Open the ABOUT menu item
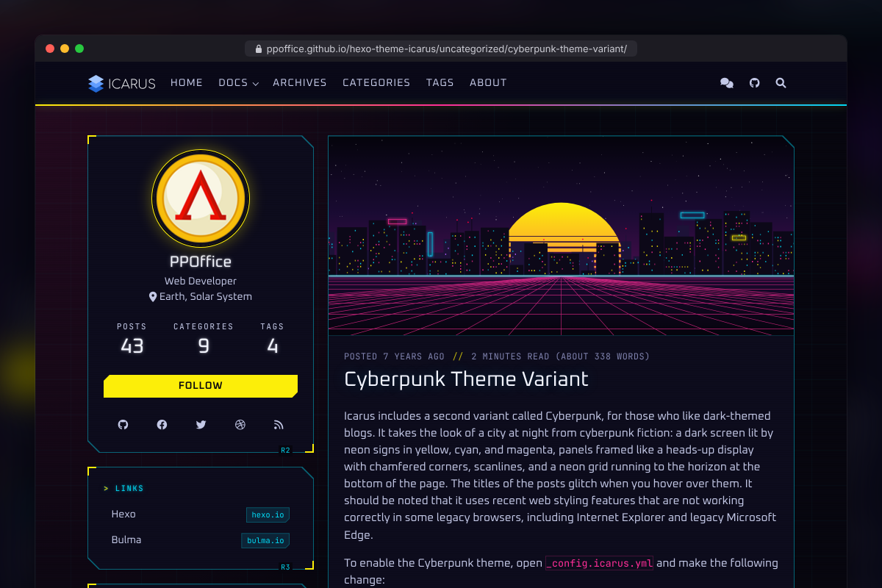The width and height of the screenshot is (882, 588). [489, 83]
